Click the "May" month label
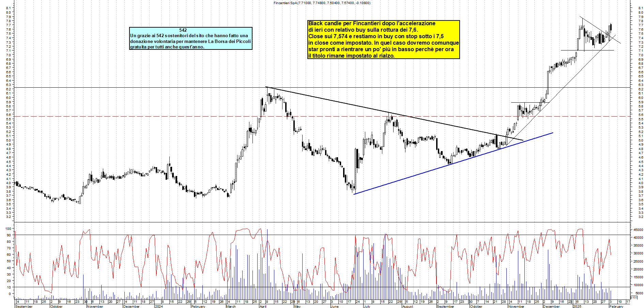The image size is (644, 308). (x=297, y=306)
